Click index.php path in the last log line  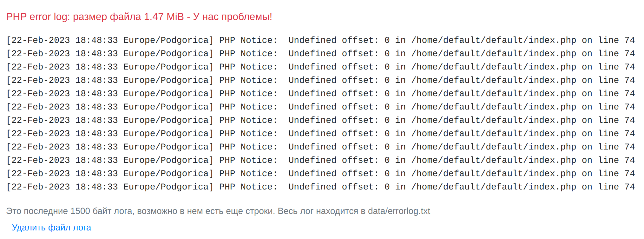[494, 187]
